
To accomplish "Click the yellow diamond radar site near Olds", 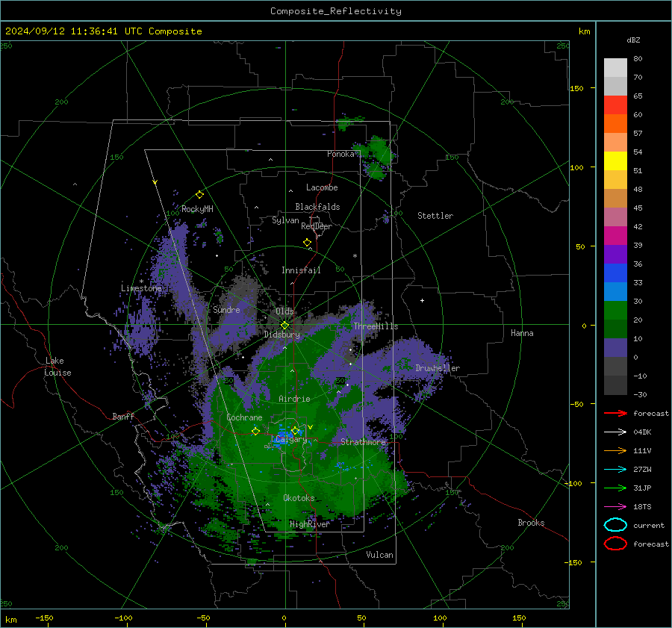I will [284, 326].
